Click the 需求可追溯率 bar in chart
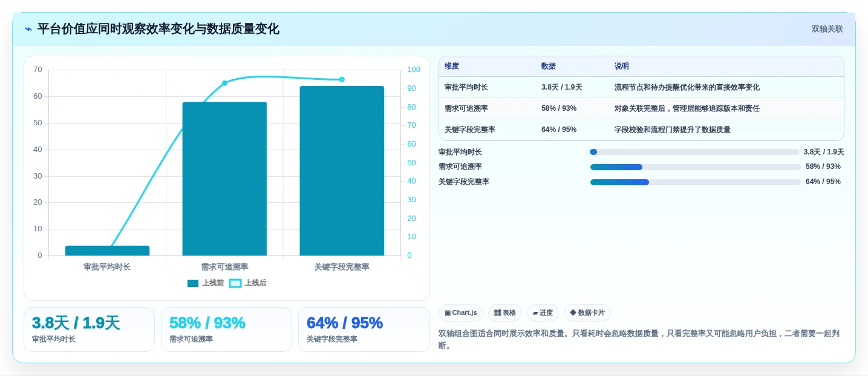Image resolution: width=868 pixels, height=376 pixels. tap(224, 179)
